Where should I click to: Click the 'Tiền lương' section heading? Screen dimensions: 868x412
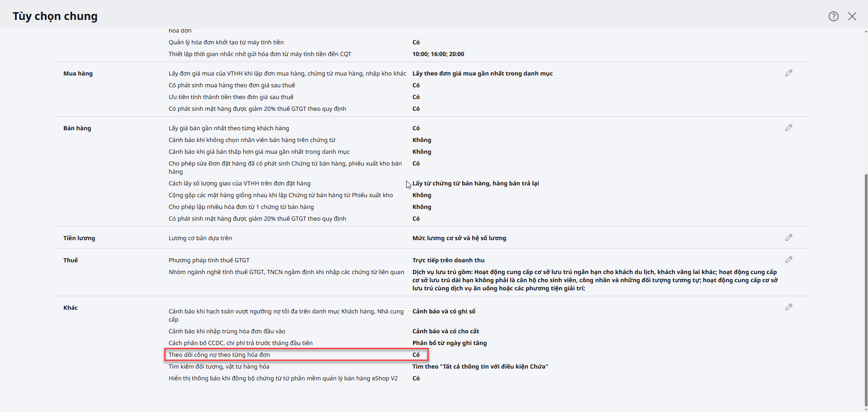[x=79, y=238]
